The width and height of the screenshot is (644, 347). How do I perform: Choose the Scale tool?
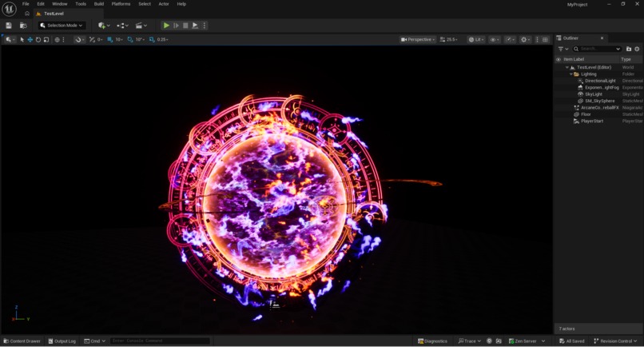tap(46, 39)
